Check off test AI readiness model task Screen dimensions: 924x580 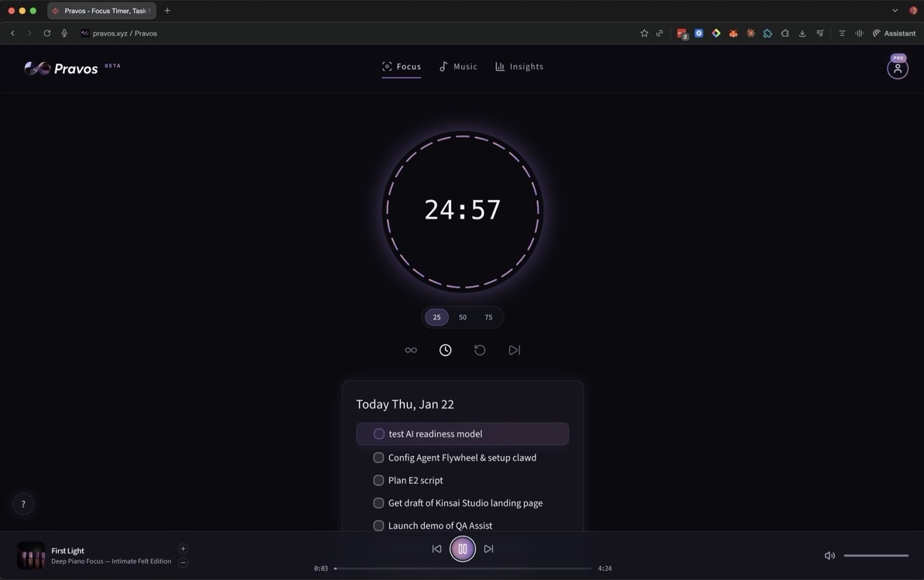(x=379, y=434)
